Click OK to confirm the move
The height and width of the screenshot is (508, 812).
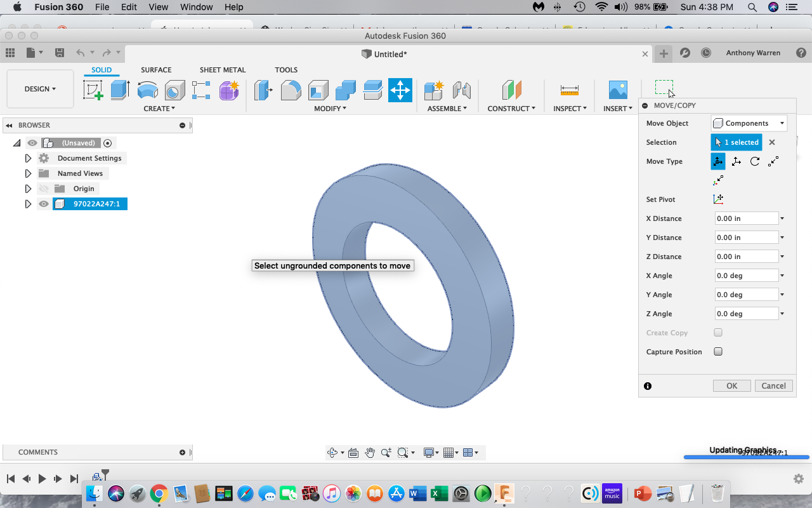pyautogui.click(x=731, y=385)
